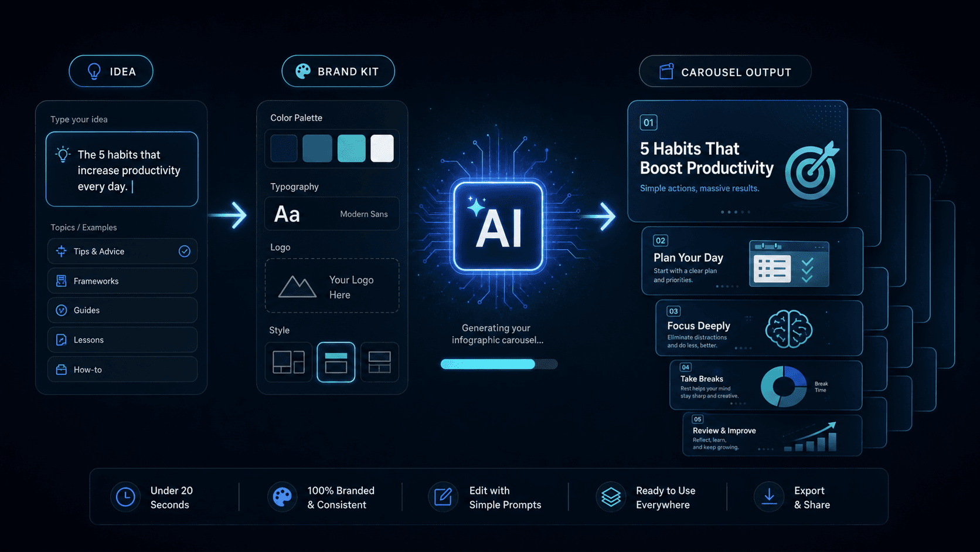Click the CAROUSEL OUTPUT header icon

666,72
